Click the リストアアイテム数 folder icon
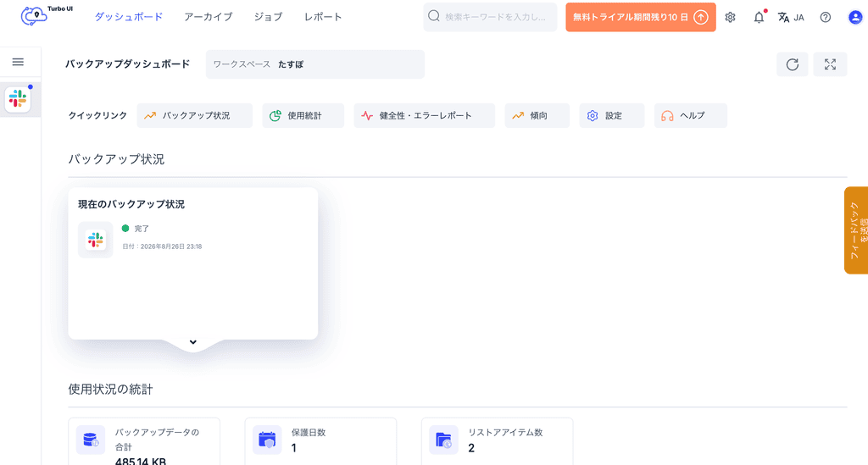Image resolution: width=868 pixels, height=465 pixels. point(443,440)
